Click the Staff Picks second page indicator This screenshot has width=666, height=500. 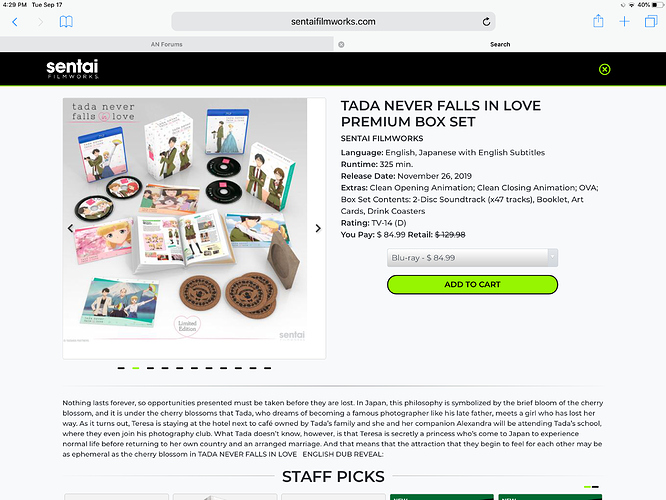(x=595, y=487)
